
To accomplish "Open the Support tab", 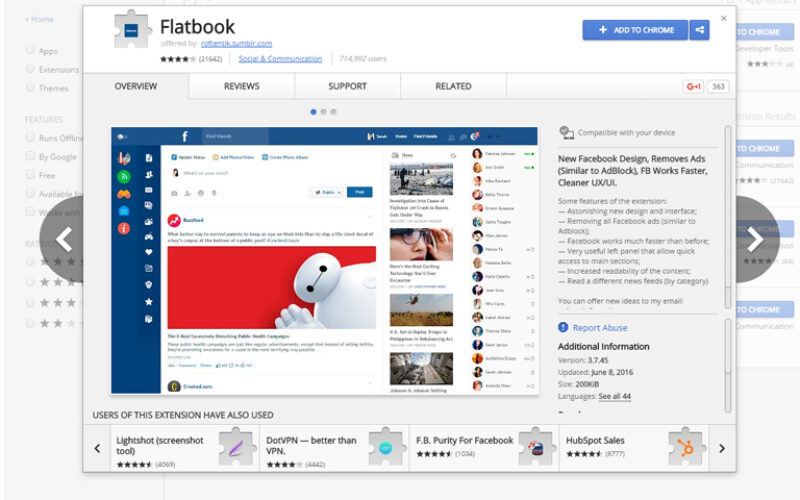I will [x=347, y=87].
